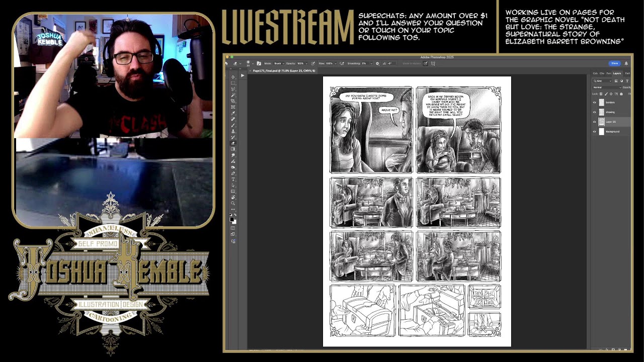Select the Page175_Final.psd document tab
644x362 pixels.
284,71
